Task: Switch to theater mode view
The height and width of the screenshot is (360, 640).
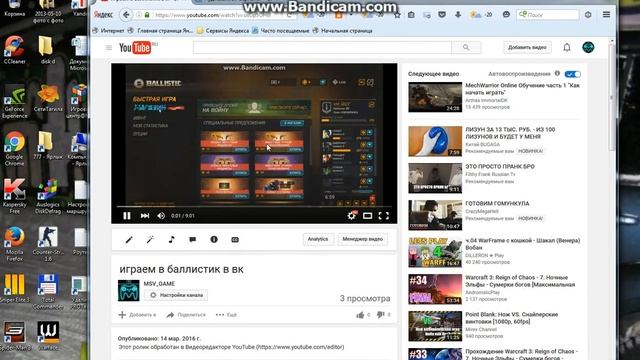Action: (x=367, y=216)
